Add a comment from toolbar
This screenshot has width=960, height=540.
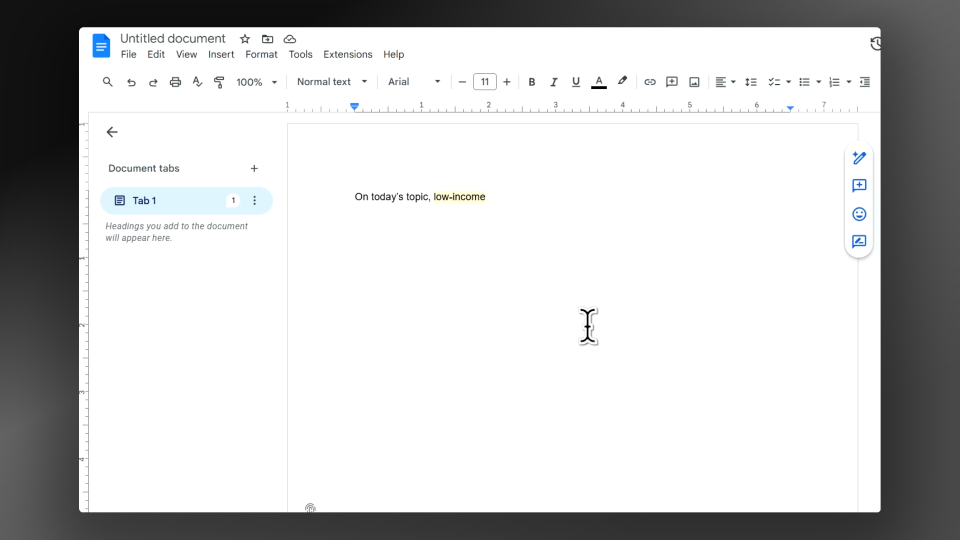click(672, 82)
